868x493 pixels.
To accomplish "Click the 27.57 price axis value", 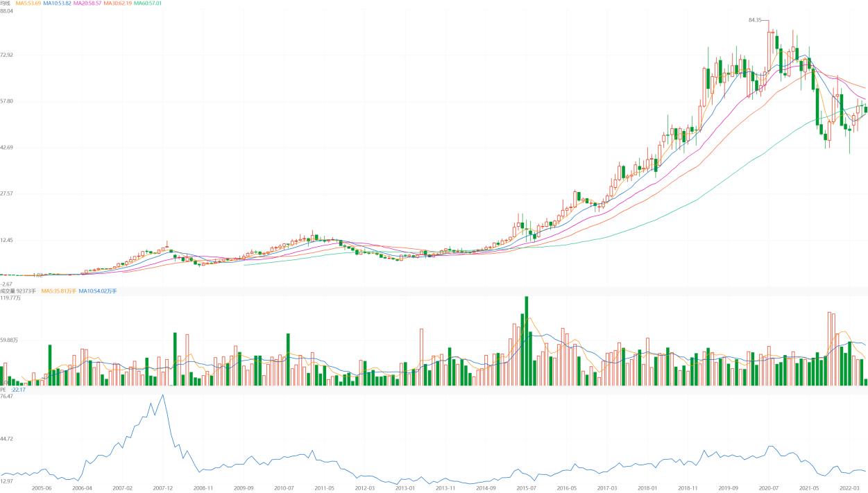I will (7, 193).
